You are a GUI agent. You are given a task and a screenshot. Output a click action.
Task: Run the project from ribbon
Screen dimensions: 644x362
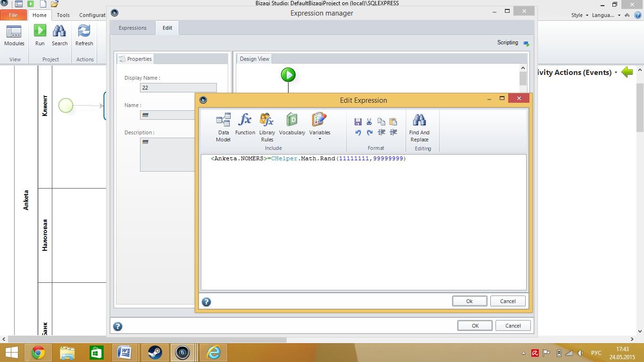point(40,36)
